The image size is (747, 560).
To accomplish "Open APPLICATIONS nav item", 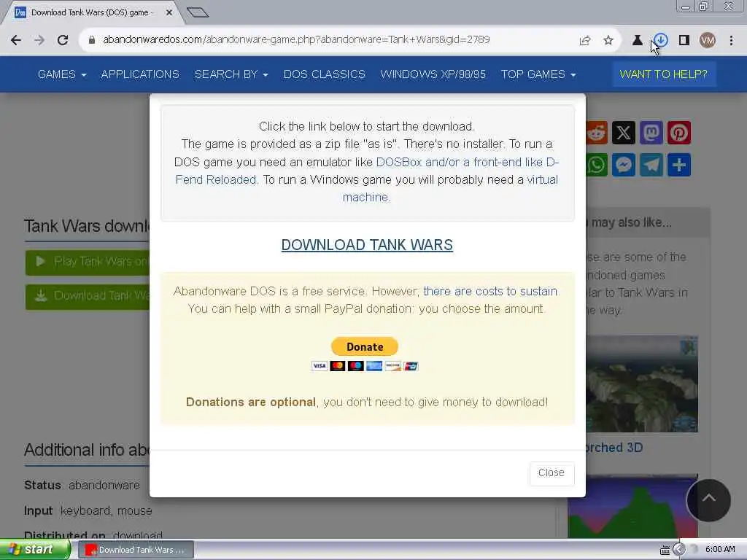I will 140,74.
